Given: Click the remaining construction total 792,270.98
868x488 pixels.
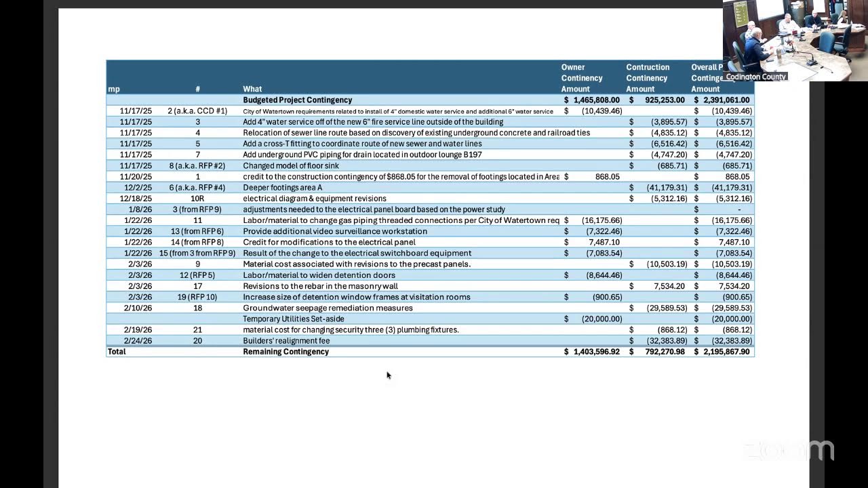Looking at the screenshot, I should point(657,352).
